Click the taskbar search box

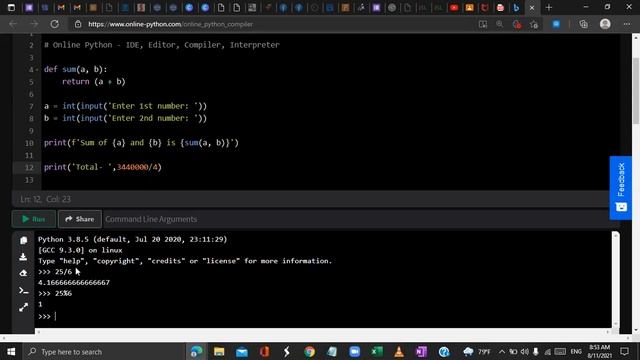104,351
